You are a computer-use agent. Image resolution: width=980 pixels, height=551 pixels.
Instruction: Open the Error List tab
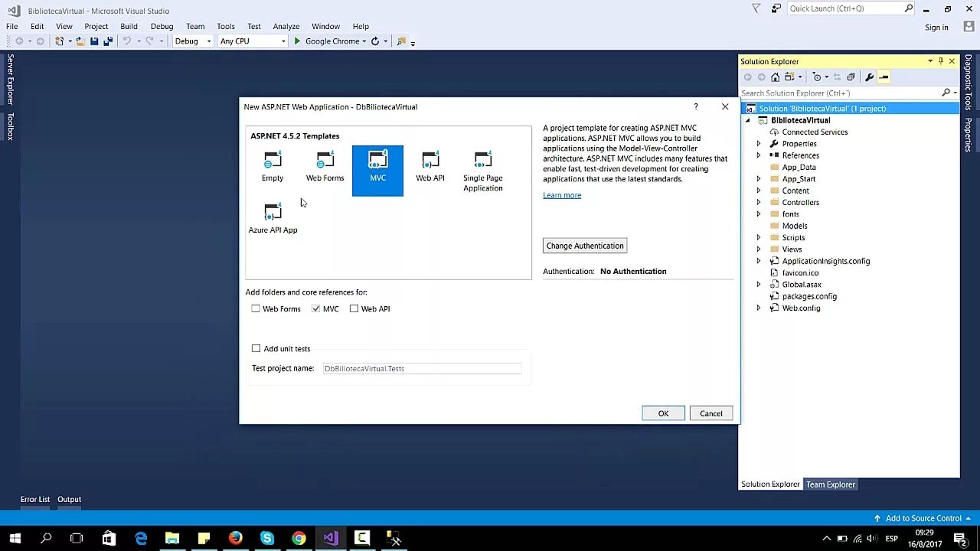35,499
